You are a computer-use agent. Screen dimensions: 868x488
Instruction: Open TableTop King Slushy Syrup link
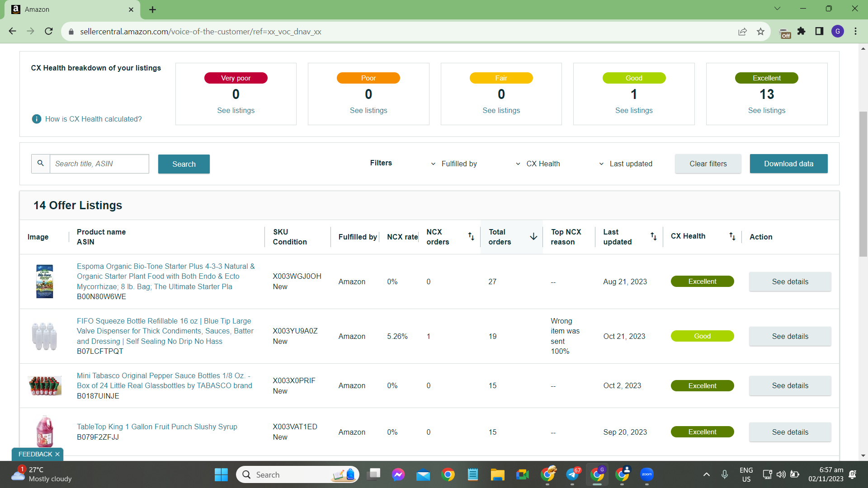pos(157,427)
